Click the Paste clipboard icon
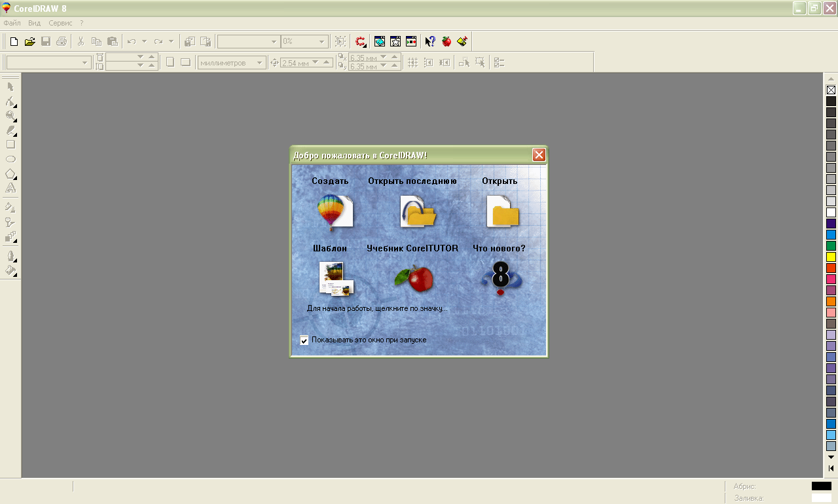The image size is (838, 504). pyautogui.click(x=112, y=41)
